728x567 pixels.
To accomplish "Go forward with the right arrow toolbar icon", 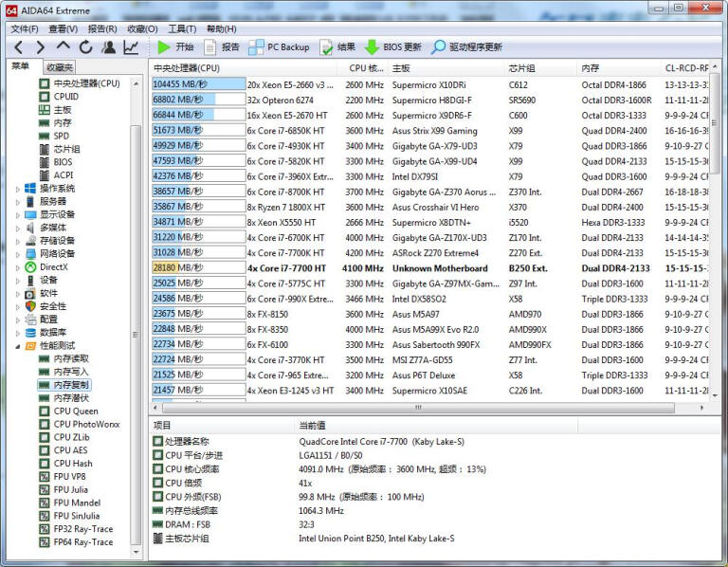I will 41,46.
